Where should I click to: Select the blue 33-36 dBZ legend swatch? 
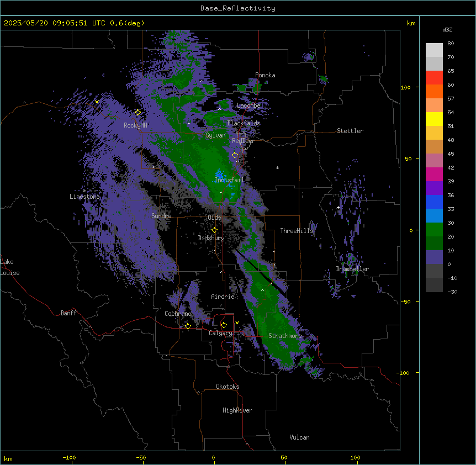point(434,202)
